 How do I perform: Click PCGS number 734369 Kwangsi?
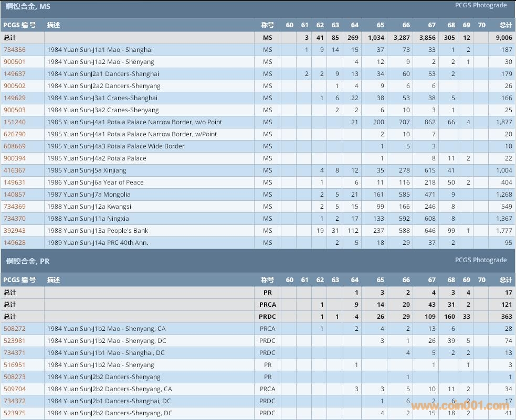[x=15, y=207]
